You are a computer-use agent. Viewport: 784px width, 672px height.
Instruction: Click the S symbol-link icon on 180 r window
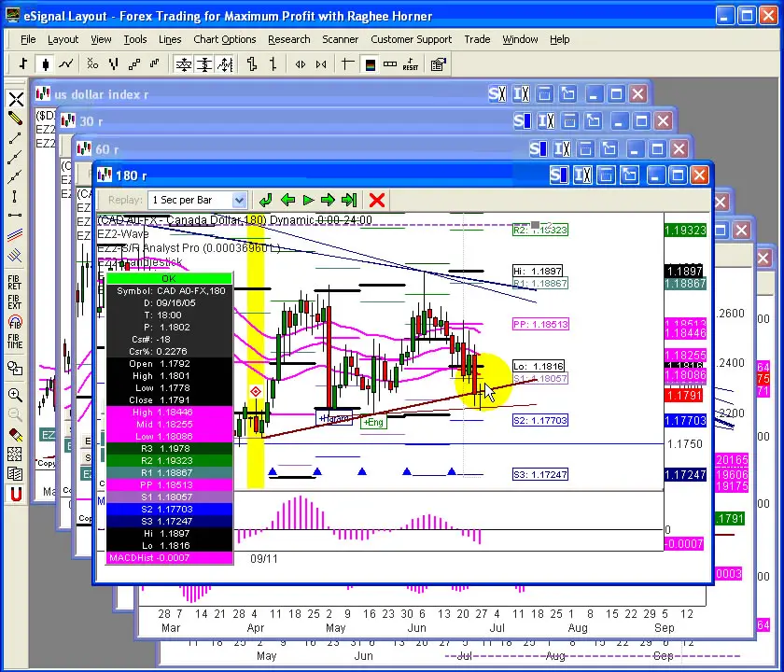pyautogui.click(x=558, y=175)
